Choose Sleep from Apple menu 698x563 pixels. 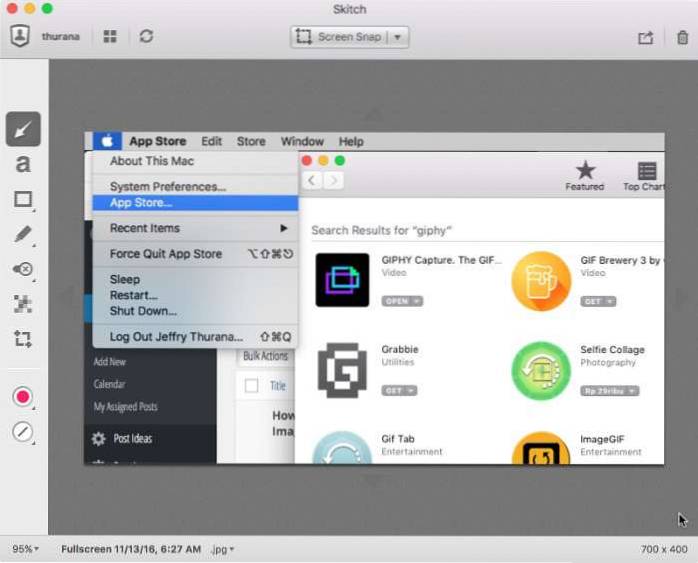pyautogui.click(x=195, y=279)
